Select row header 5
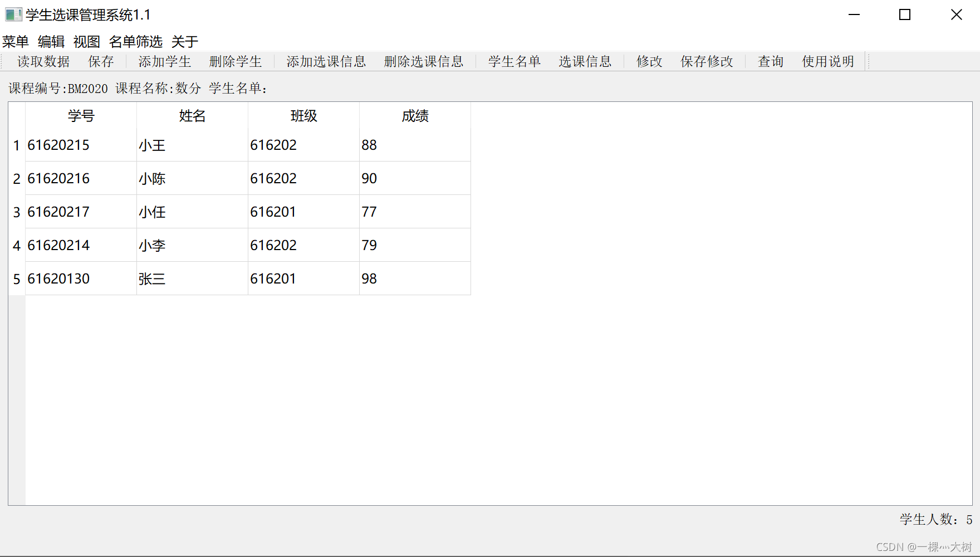 [17, 278]
